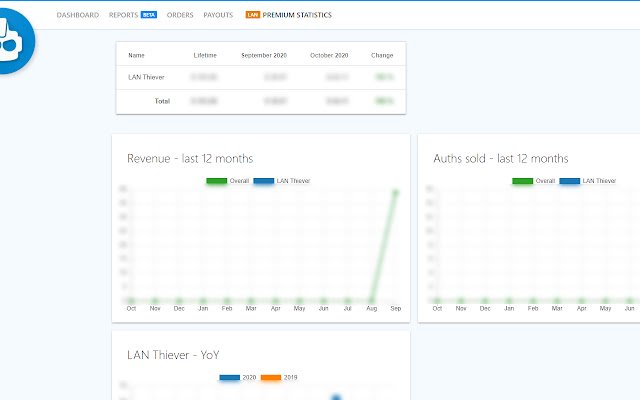640x400 pixels.
Task: Click the September 2020 column header
Action: [264, 55]
